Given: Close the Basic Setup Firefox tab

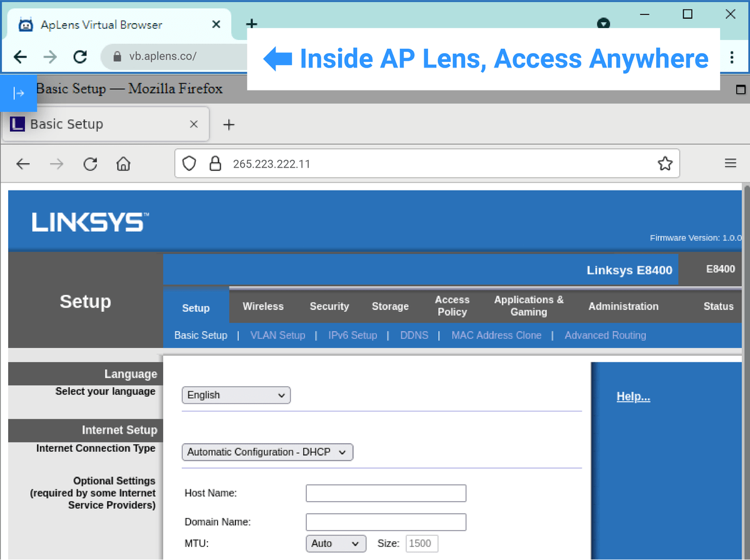Looking at the screenshot, I should (x=194, y=124).
